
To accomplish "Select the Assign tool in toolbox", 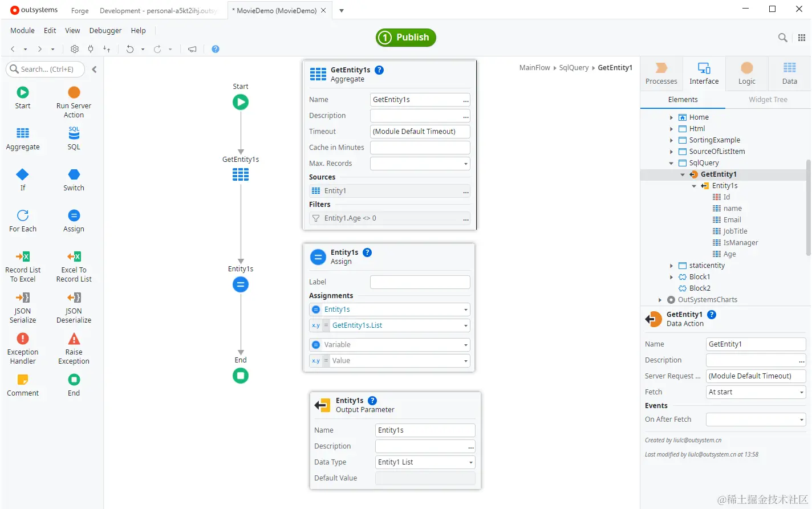I will 74,221.
